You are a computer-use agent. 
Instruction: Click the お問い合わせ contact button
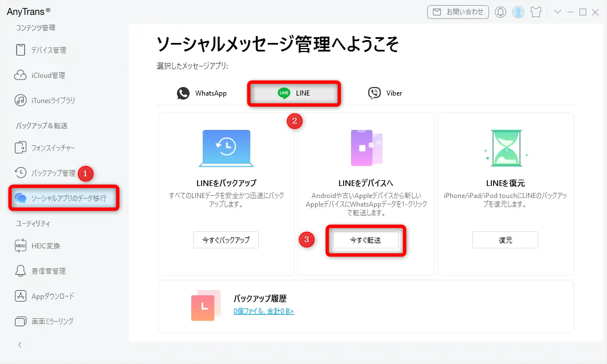coord(458,12)
